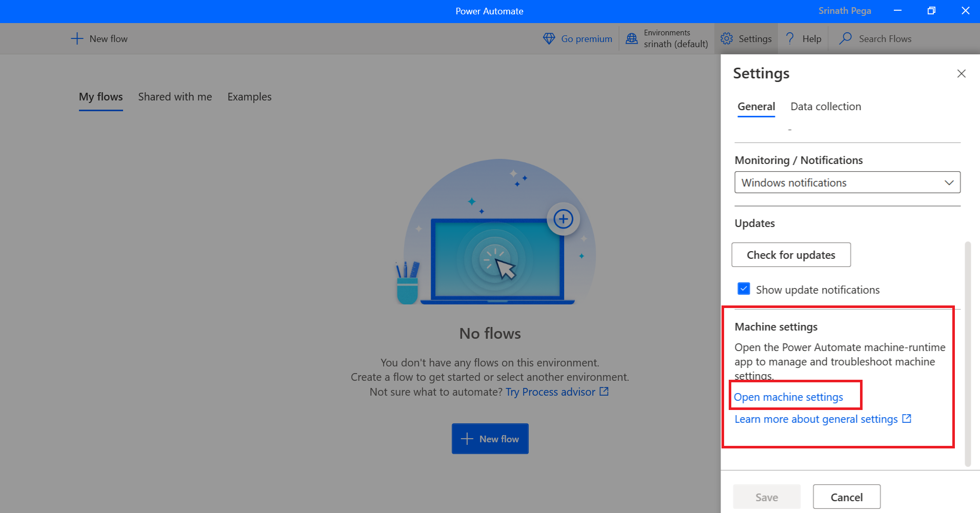Open the Environments srinath (default) selector

pyautogui.click(x=675, y=39)
